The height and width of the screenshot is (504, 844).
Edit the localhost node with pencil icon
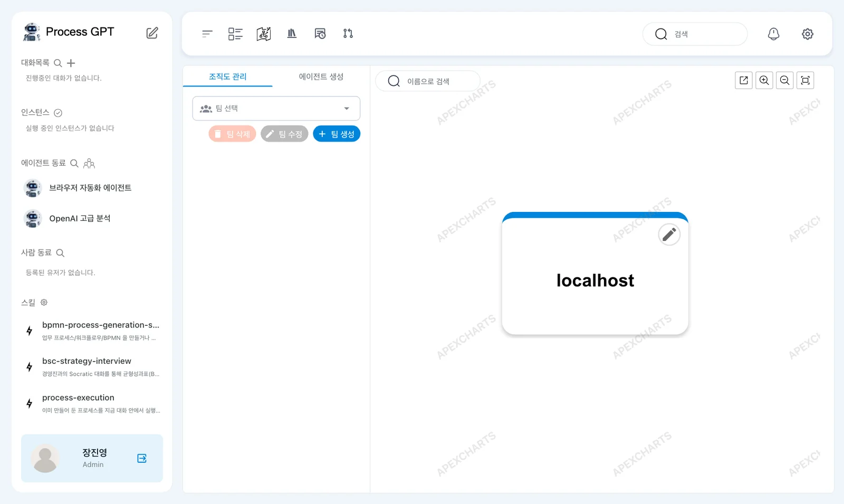pos(669,235)
